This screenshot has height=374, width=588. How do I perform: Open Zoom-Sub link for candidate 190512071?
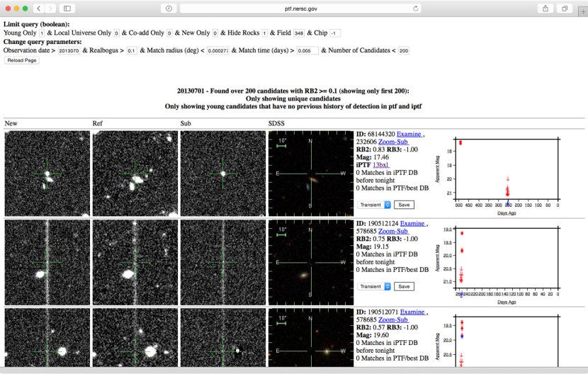click(x=393, y=320)
